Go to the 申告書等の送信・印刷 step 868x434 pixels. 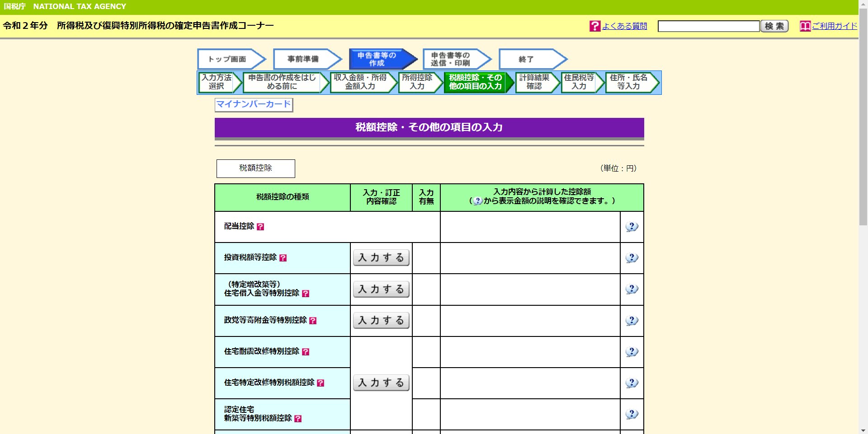click(457, 59)
